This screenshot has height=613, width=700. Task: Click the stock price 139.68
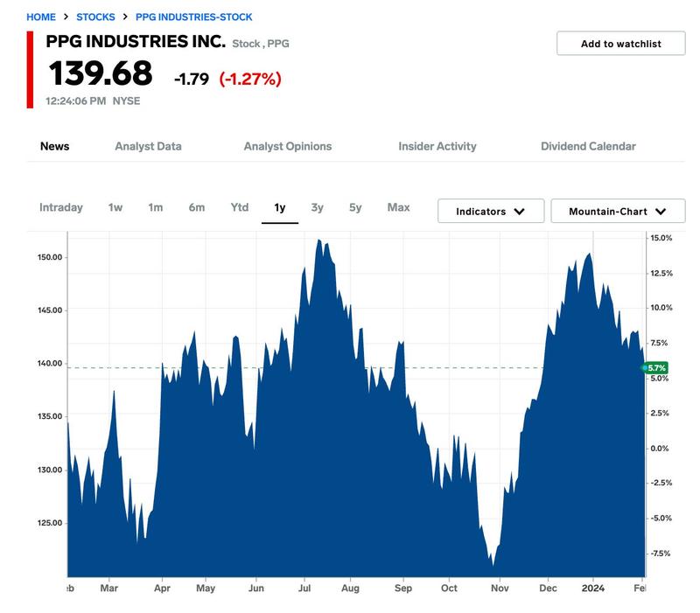[x=101, y=73]
